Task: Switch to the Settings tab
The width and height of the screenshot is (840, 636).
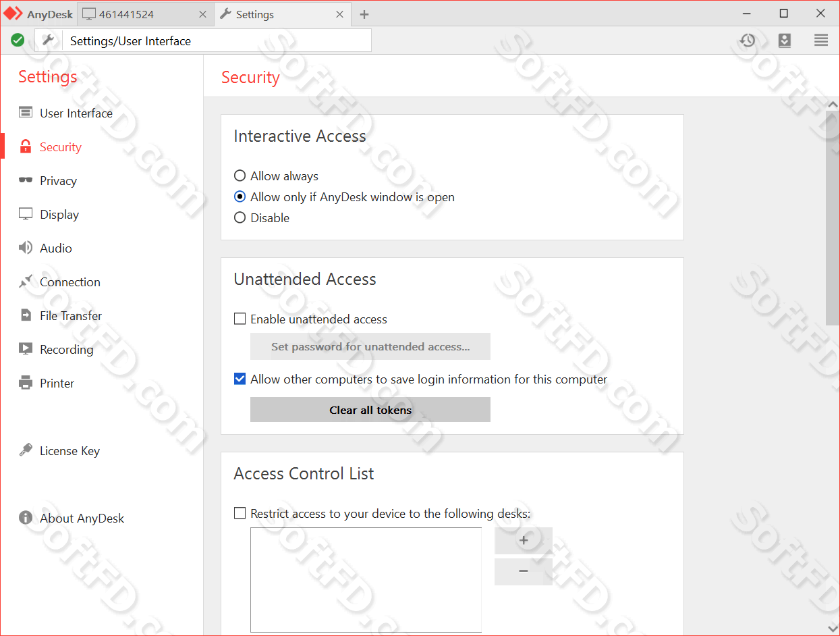Action: click(281, 14)
